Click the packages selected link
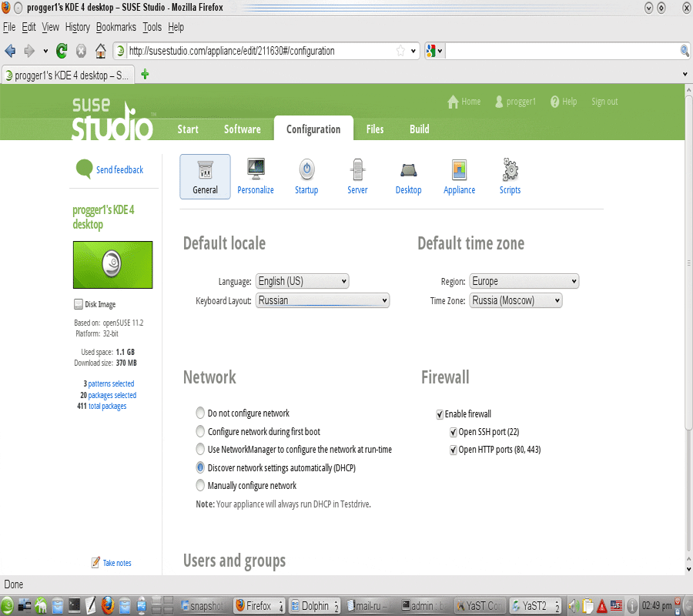The image size is (693, 616). pyautogui.click(x=112, y=395)
